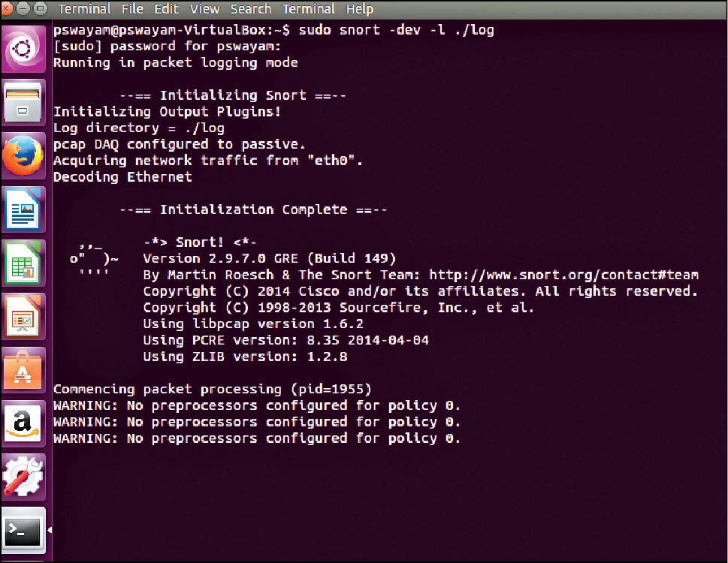Open the Search menu
The height and width of the screenshot is (563, 728).
(250, 9)
